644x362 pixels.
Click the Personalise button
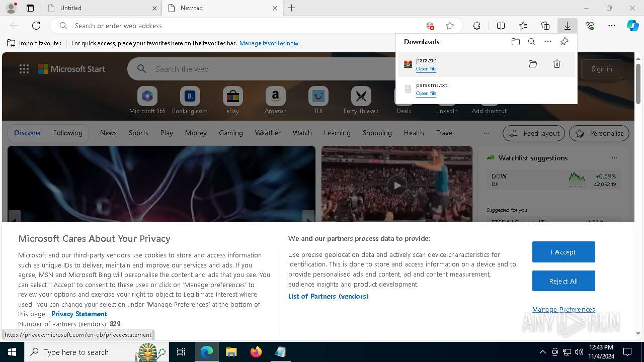pyautogui.click(x=599, y=133)
